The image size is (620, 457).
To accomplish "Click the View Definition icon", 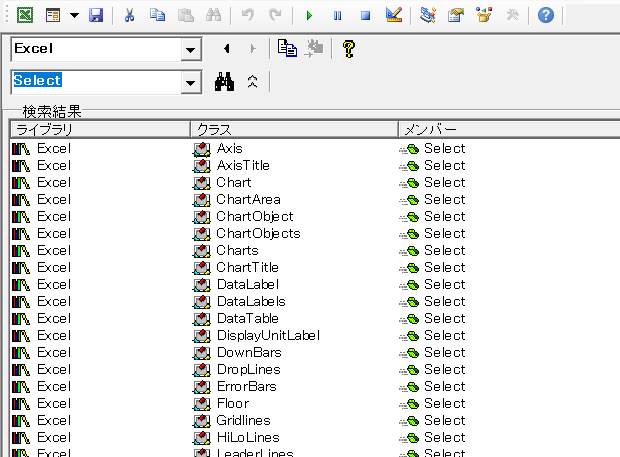I will [314, 49].
